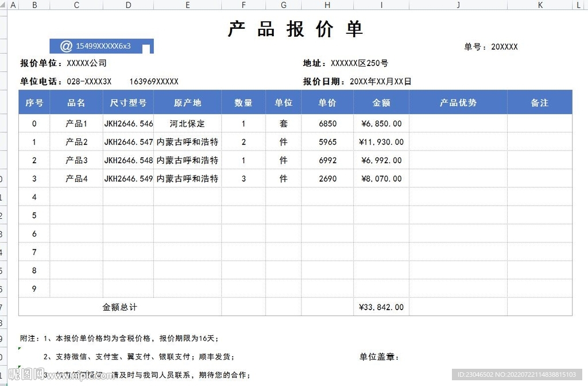
Task: Click the 单价 header cell
Action: click(x=327, y=102)
